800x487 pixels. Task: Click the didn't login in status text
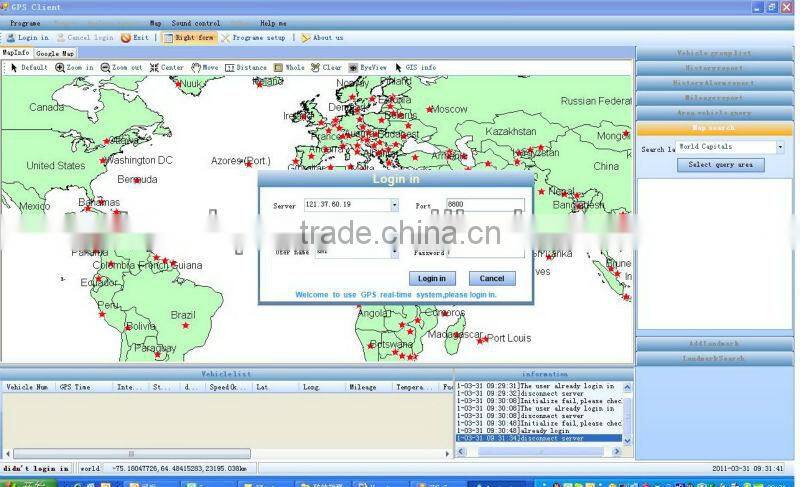pyautogui.click(x=36, y=469)
